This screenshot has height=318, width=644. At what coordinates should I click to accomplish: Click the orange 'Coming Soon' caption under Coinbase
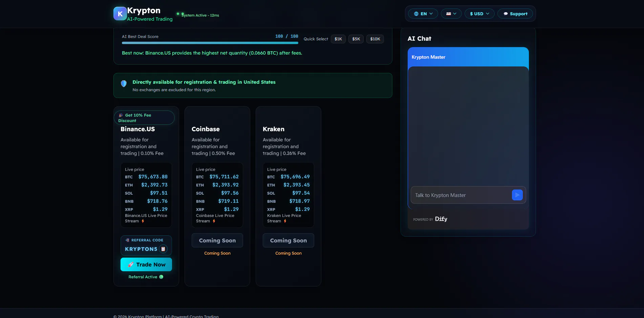(x=217, y=253)
